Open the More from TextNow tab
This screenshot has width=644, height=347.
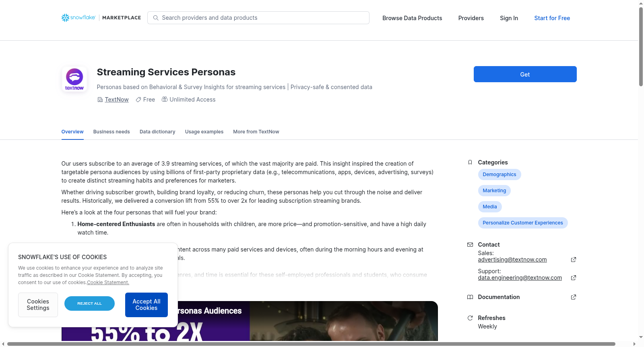pyautogui.click(x=256, y=132)
